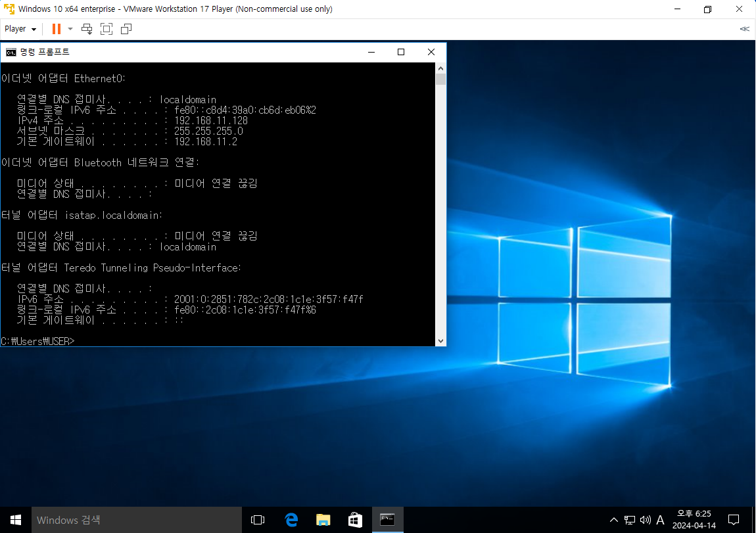
Task: Click the Teredo IPv6 address 2001:0:2851:782c...
Action: pyautogui.click(x=269, y=299)
